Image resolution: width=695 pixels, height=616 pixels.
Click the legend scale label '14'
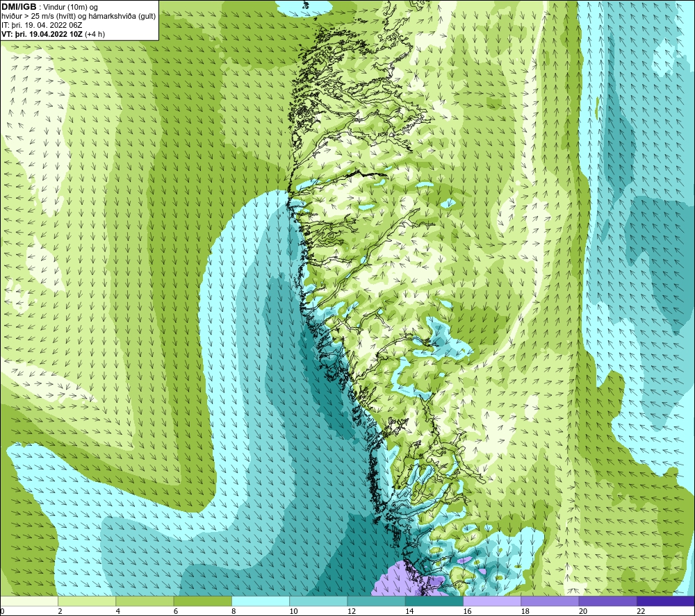pyautogui.click(x=409, y=612)
